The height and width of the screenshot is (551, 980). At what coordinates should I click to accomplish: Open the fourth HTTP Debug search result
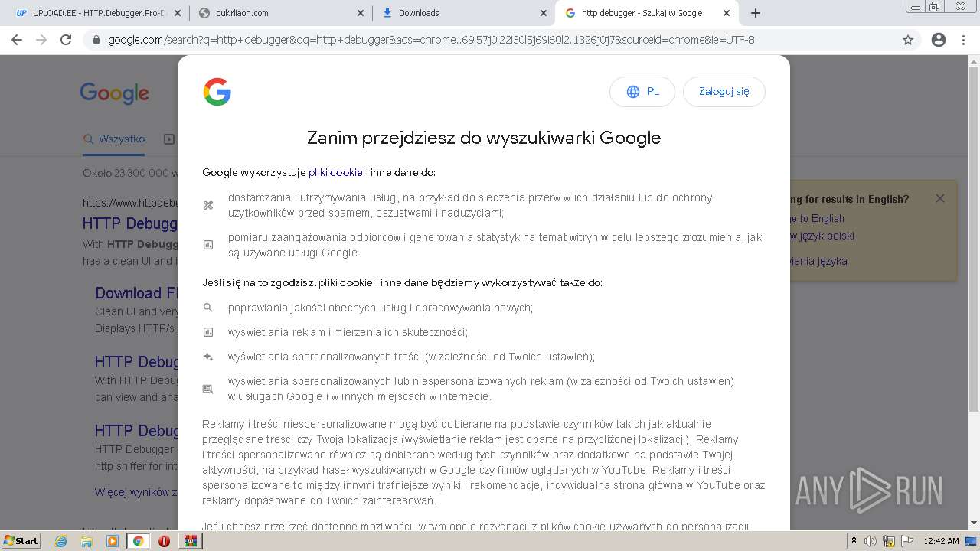tap(136, 431)
